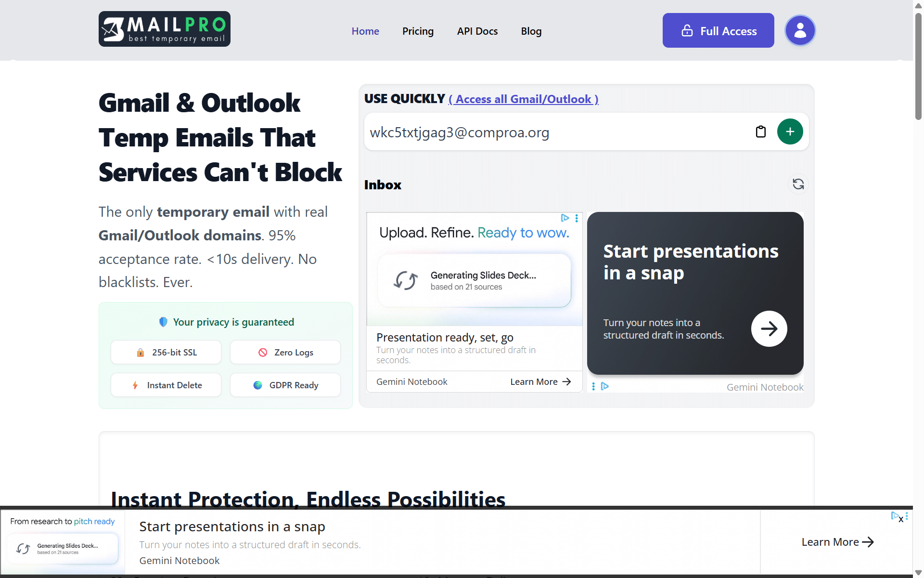The width and height of the screenshot is (924, 578).
Task: Click the page vertical scrollbar thumb
Action: 918,66
